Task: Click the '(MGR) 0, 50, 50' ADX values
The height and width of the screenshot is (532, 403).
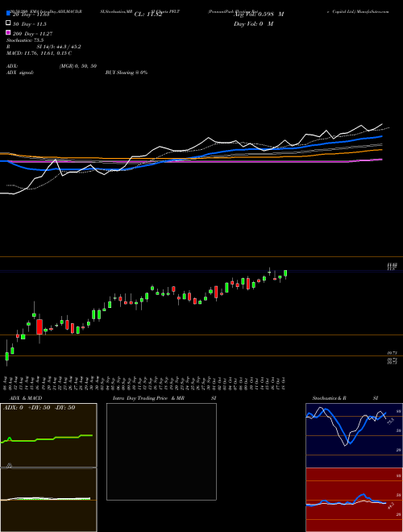Action: coord(78,66)
